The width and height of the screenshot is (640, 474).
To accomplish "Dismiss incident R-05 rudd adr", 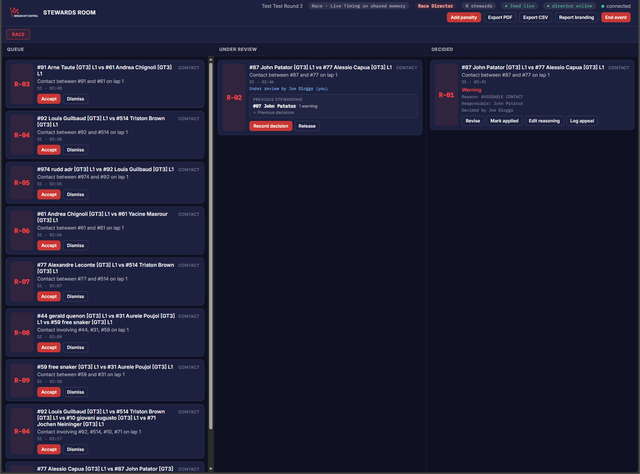I will click(x=76, y=194).
